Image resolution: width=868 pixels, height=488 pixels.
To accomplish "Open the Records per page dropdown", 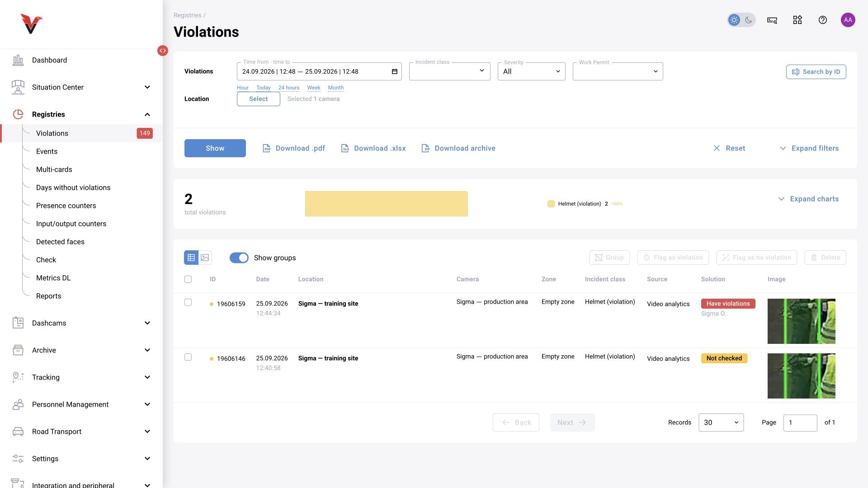I will pyautogui.click(x=721, y=422).
